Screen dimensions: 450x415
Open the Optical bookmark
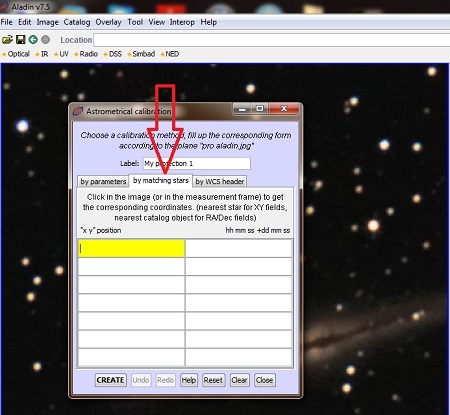(18, 54)
